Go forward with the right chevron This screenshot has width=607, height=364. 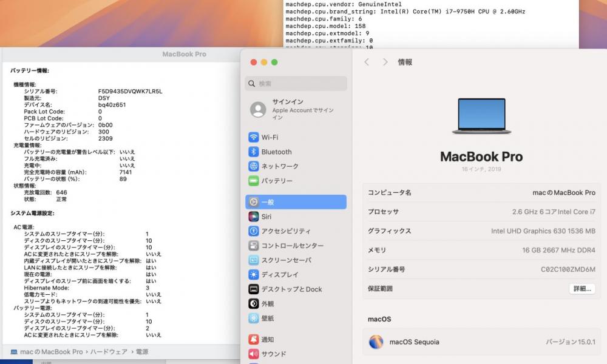tap(385, 62)
